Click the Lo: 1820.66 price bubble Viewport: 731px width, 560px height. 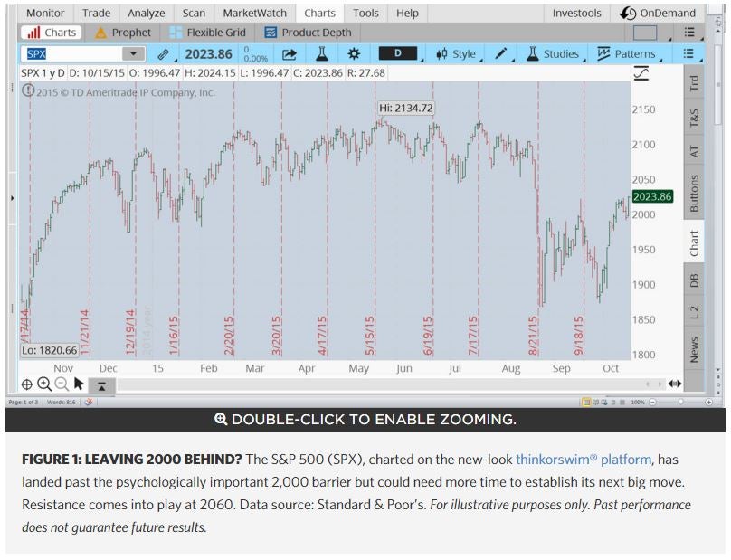(49, 350)
